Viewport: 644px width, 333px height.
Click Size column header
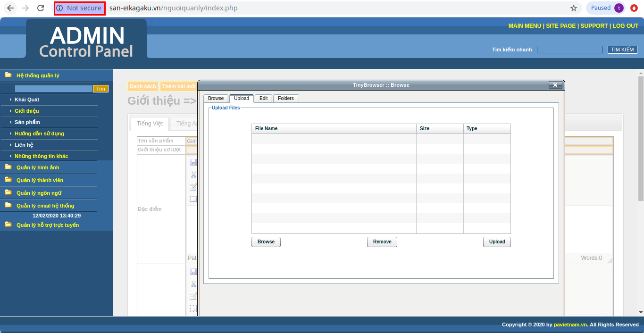440,129
